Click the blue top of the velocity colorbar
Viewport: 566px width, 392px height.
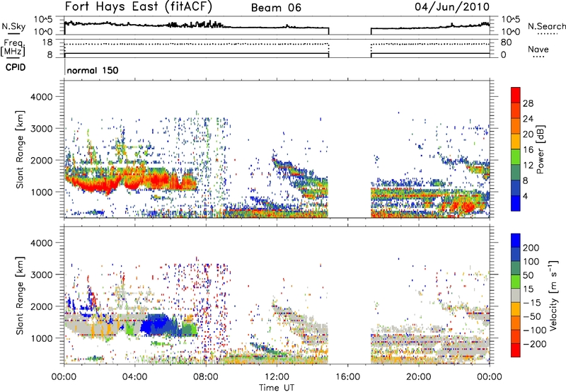coord(516,241)
